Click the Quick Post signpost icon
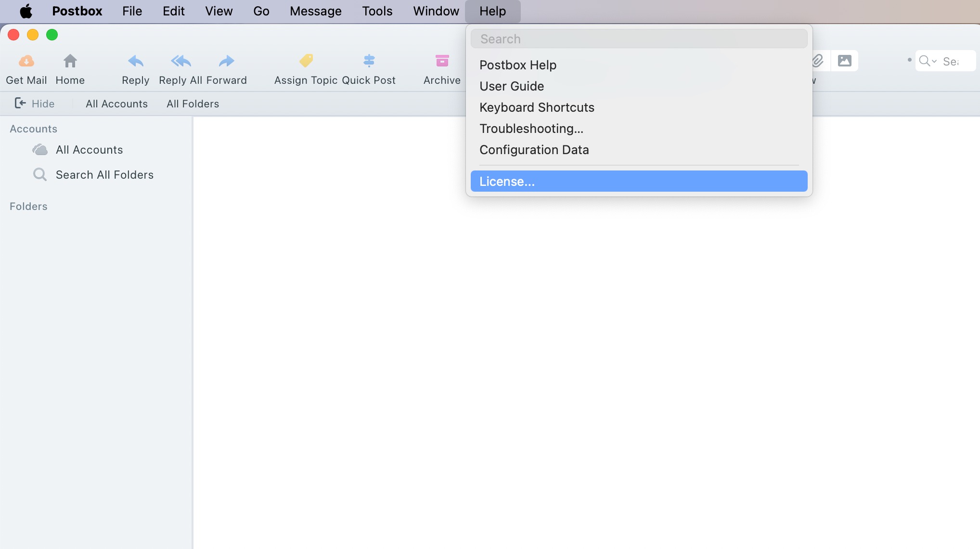980x549 pixels. coord(369,61)
